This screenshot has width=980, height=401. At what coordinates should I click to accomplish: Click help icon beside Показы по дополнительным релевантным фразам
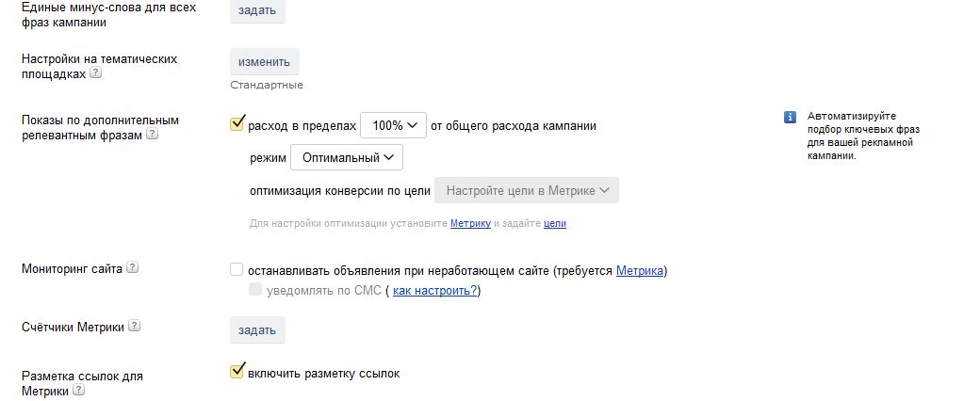(153, 135)
